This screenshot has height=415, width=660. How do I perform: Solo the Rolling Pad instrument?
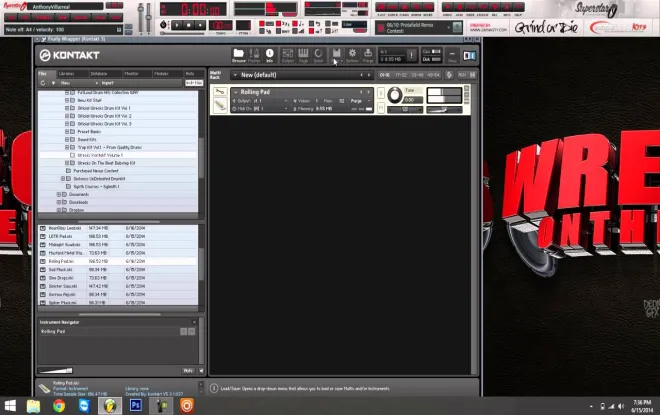pos(381,93)
